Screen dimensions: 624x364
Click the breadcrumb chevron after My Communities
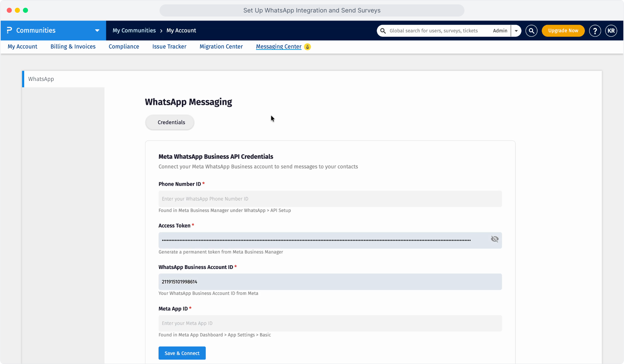(x=161, y=31)
